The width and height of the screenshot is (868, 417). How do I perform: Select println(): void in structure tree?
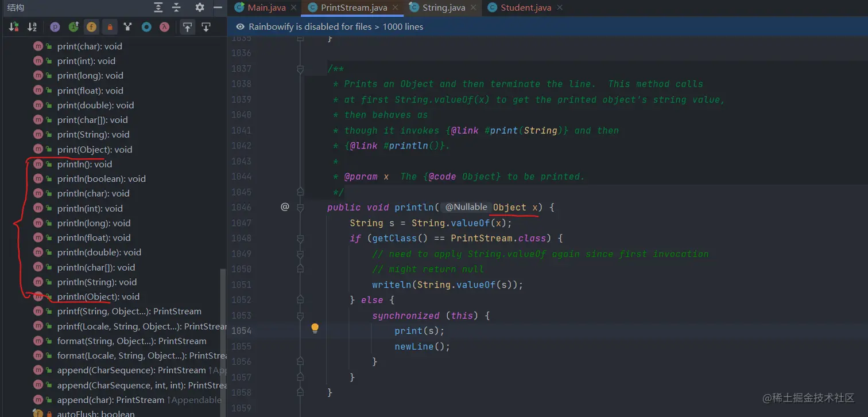84,164
